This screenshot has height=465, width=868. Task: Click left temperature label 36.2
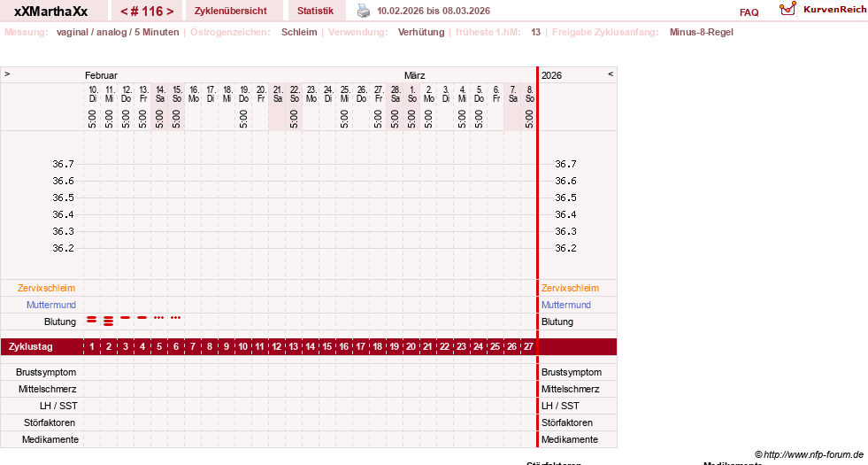tap(63, 248)
